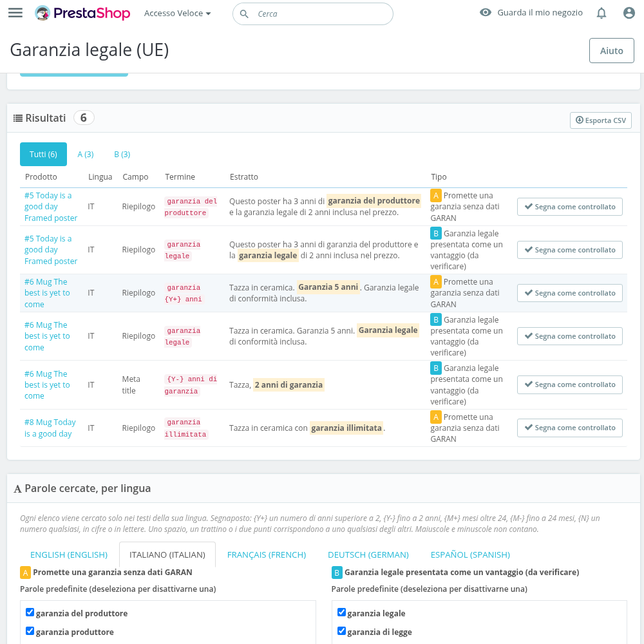The image size is (644, 644).
Task: Click the Estratto column header
Action: point(244,177)
